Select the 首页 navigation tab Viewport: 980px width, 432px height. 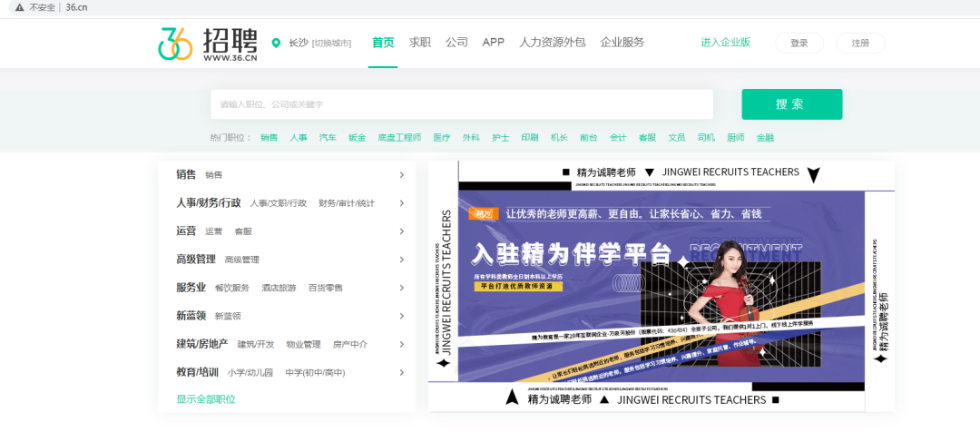[x=383, y=43]
